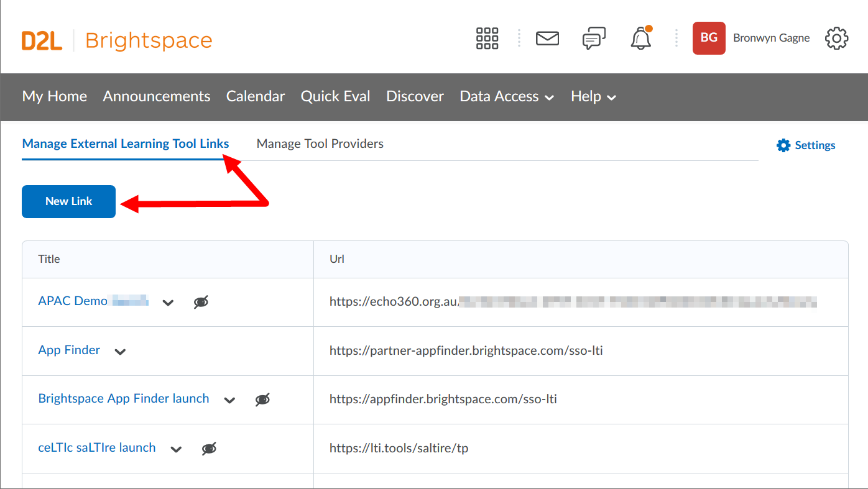Click the echo360.org.au URL text

573,302
